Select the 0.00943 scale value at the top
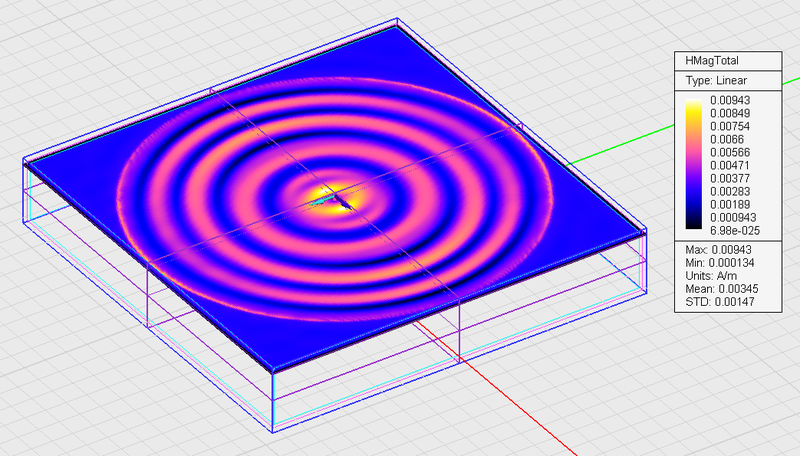This screenshot has width=800, height=456. pyautogui.click(x=730, y=100)
